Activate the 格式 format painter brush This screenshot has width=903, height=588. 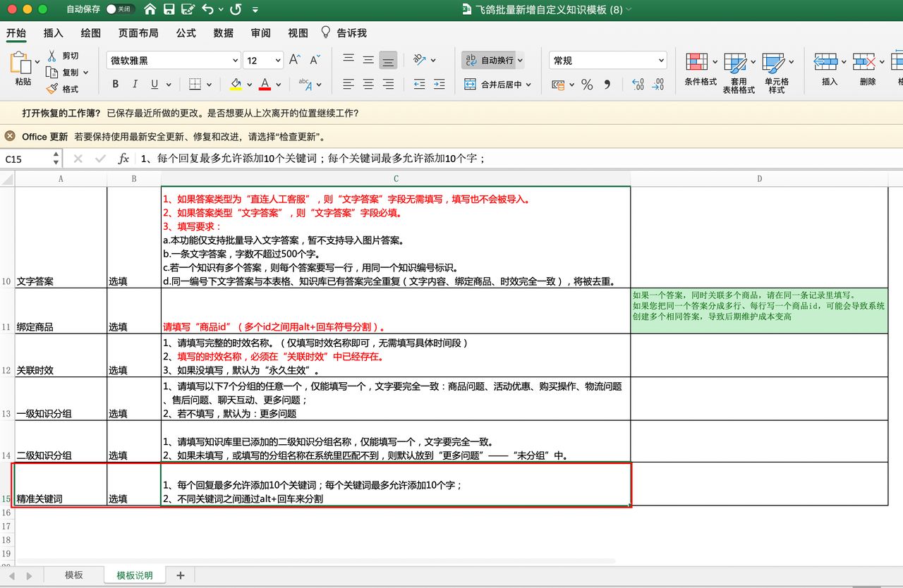pyautogui.click(x=51, y=89)
